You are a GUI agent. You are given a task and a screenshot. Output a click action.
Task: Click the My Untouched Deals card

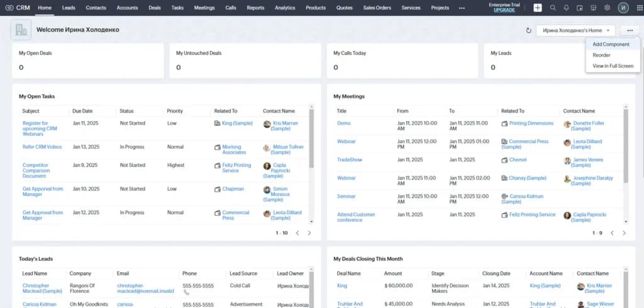tap(245, 61)
